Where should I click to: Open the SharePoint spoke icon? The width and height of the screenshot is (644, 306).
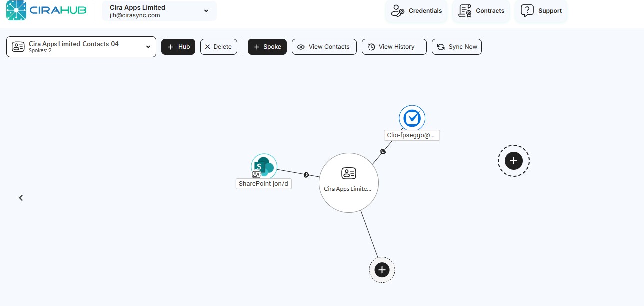coord(264,166)
